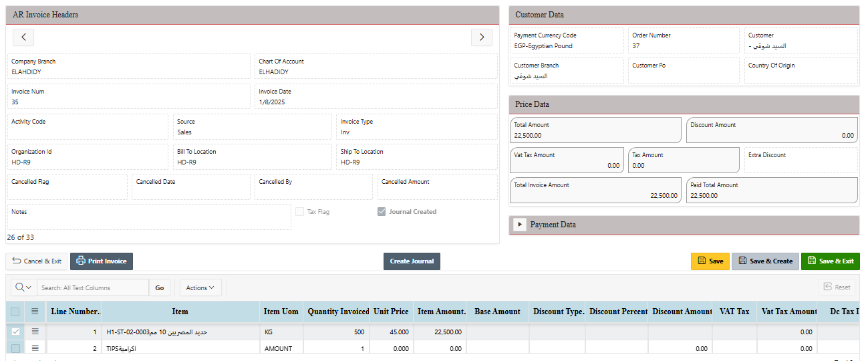Click the Cancelled Amount field

pos(438,187)
